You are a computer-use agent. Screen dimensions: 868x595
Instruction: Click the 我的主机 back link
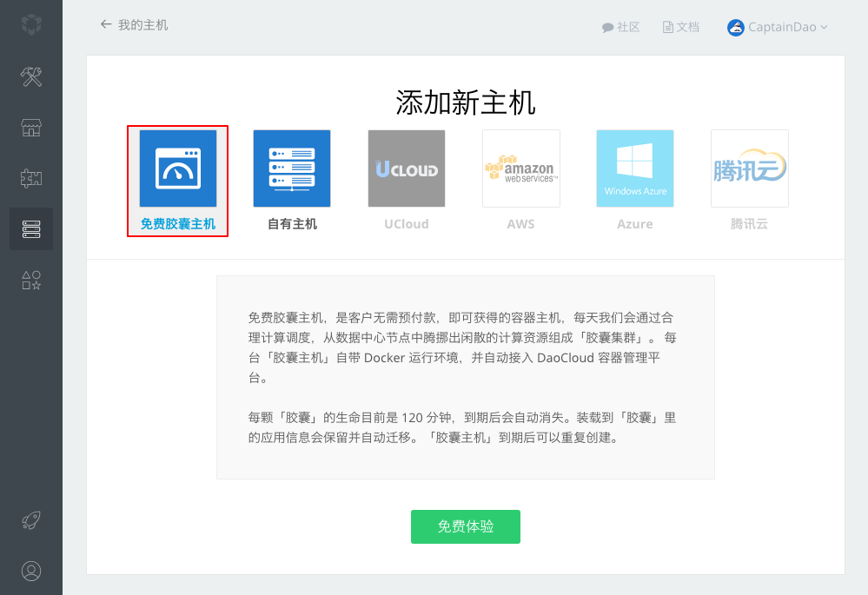[142, 25]
